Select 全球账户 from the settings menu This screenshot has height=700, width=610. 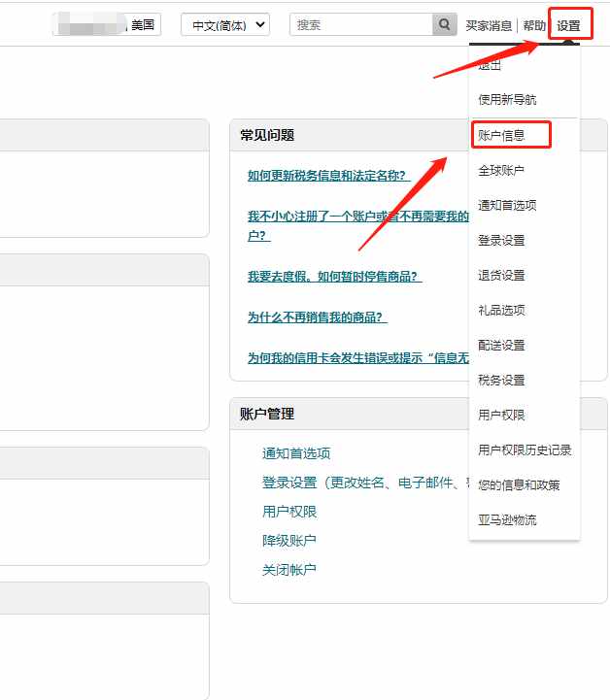(501, 170)
